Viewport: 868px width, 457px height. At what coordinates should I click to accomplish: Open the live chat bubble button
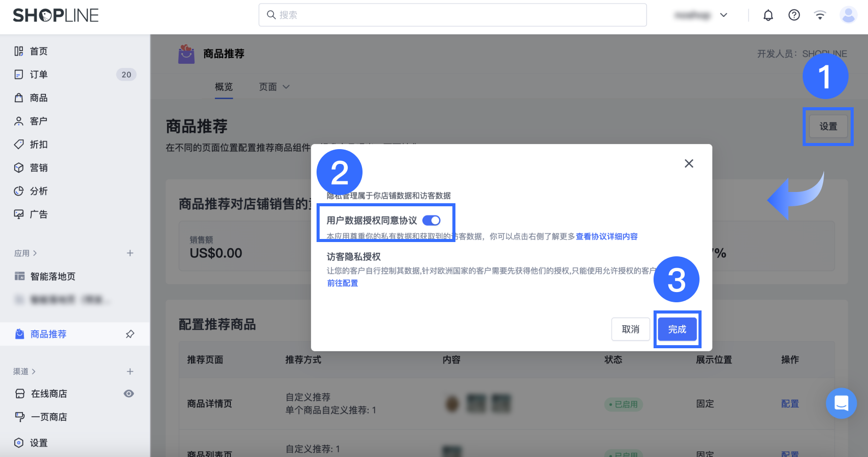[841, 403]
